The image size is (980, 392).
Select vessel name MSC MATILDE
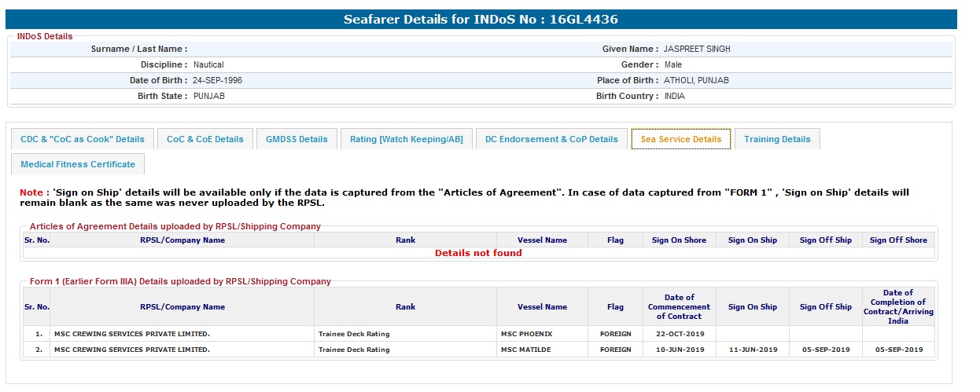525,350
